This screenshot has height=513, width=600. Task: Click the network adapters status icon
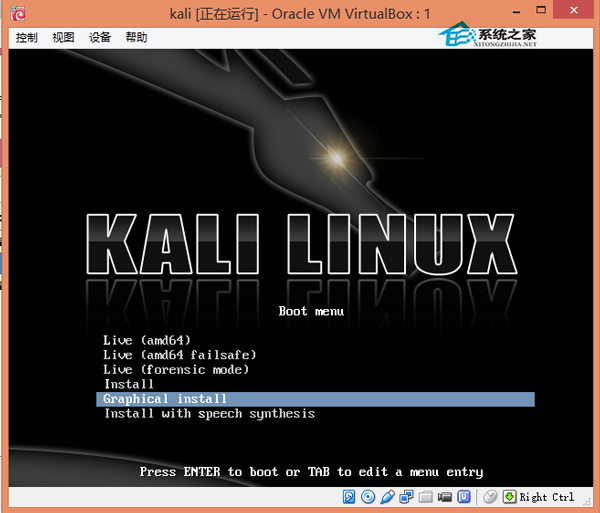(406, 497)
